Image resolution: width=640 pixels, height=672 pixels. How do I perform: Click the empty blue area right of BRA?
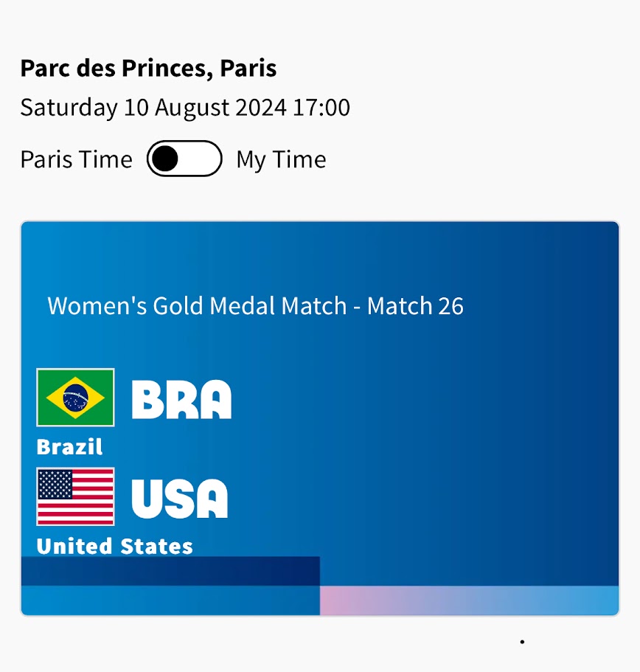click(428, 399)
